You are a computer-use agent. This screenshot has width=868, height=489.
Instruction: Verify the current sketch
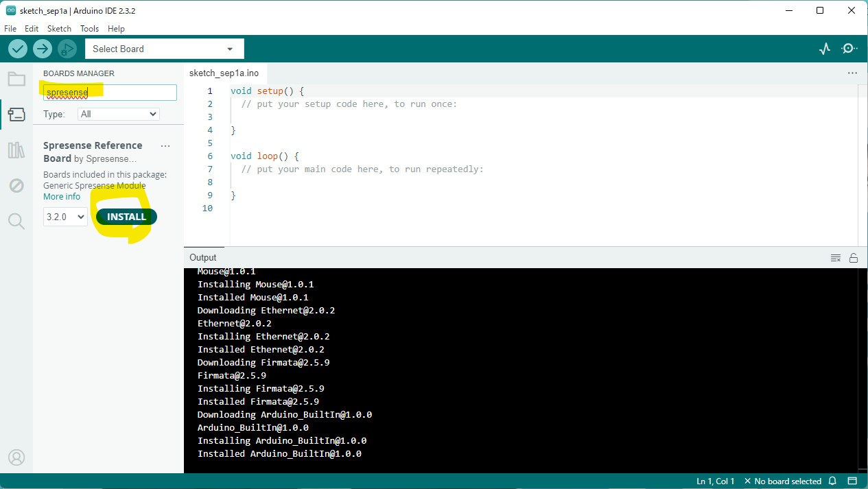pyautogui.click(x=18, y=49)
